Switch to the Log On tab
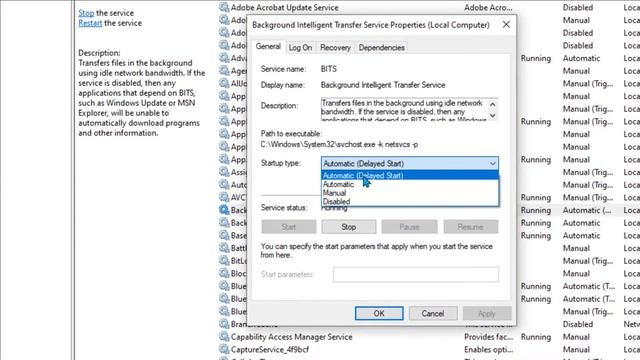The width and height of the screenshot is (640, 360). 300,48
